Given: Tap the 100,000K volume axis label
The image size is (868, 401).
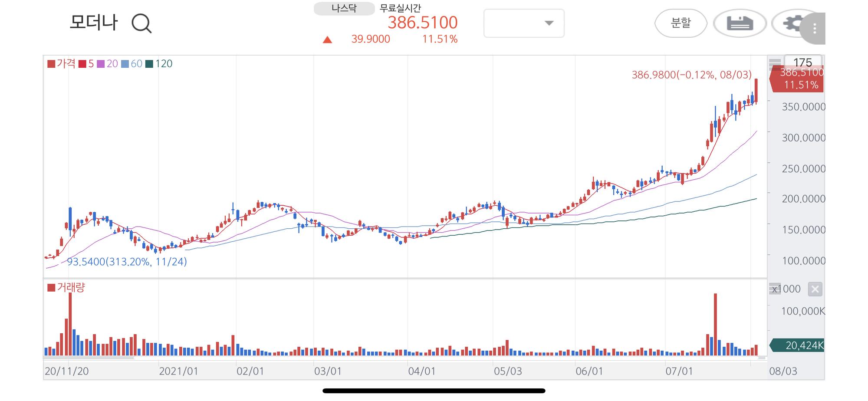Looking at the screenshot, I should coord(803,311).
